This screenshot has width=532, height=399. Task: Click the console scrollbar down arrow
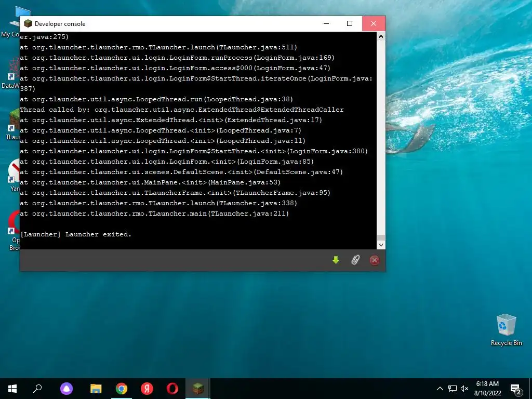381,245
